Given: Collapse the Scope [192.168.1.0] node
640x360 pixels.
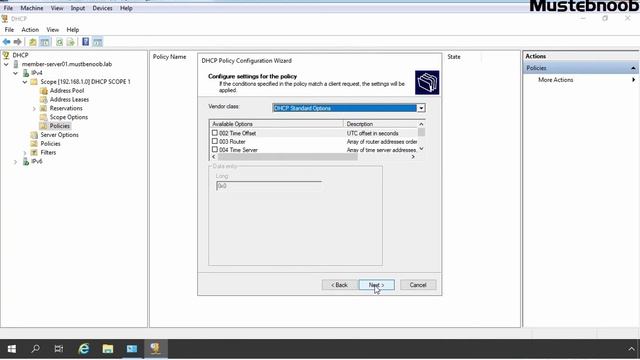Looking at the screenshot, I should tap(25, 82).
